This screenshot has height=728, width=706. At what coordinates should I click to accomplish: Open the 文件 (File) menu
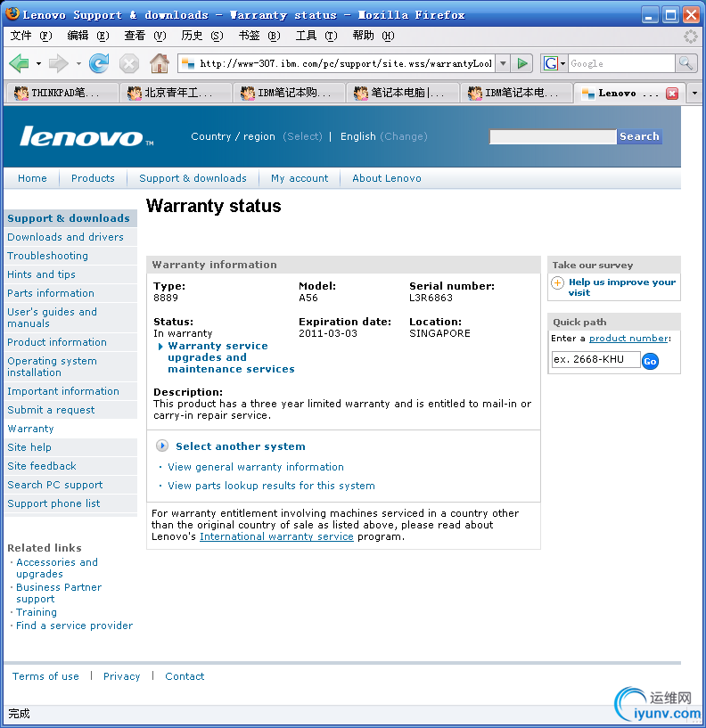tap(30, 36)
